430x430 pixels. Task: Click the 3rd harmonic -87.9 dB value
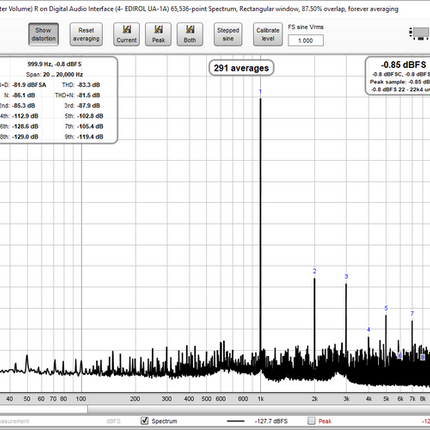click(89, 106)
